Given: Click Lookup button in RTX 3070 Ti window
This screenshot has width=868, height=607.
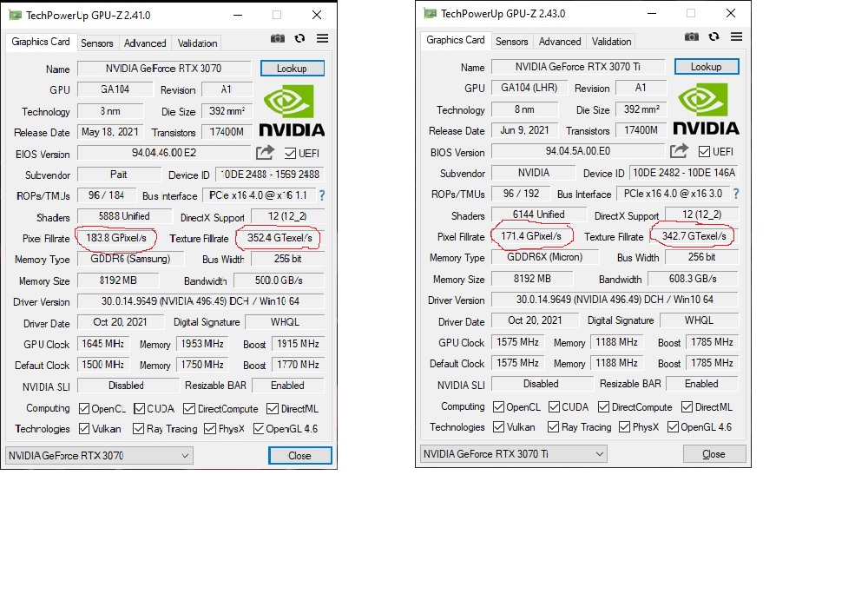Looking at the screenshot, I should (707, 67).
